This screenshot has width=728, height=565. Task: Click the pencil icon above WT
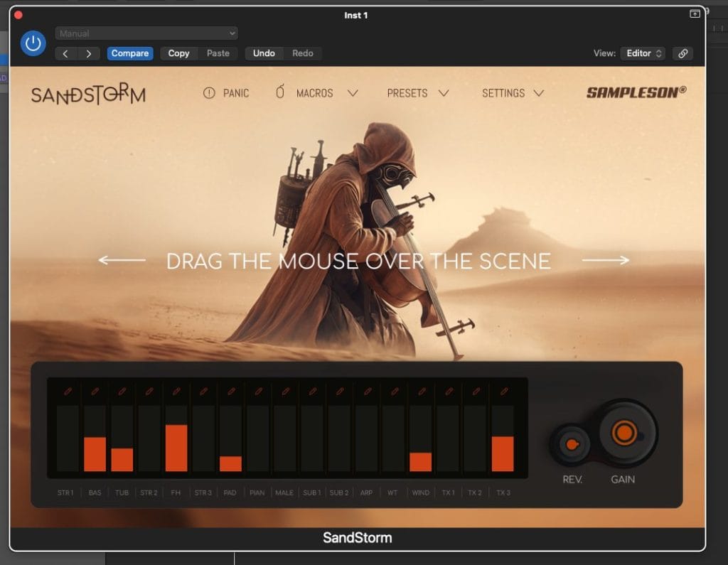(394, 392)
